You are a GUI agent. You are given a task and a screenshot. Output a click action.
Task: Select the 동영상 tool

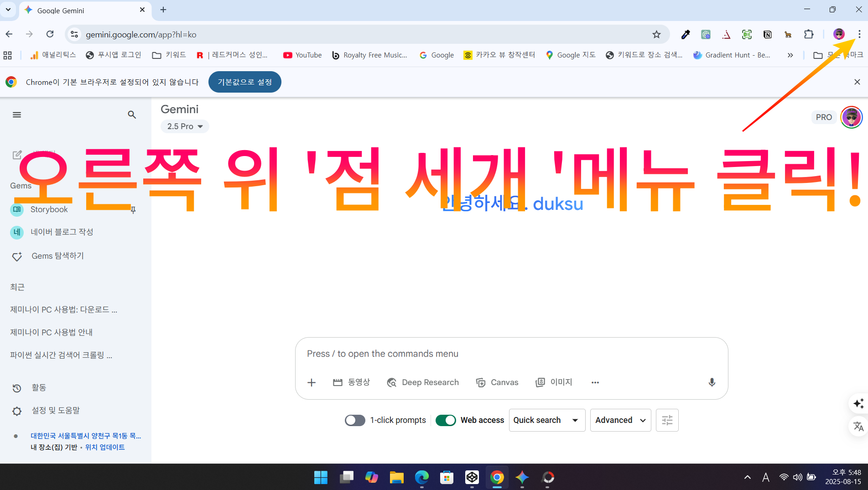tap(351, 382)
